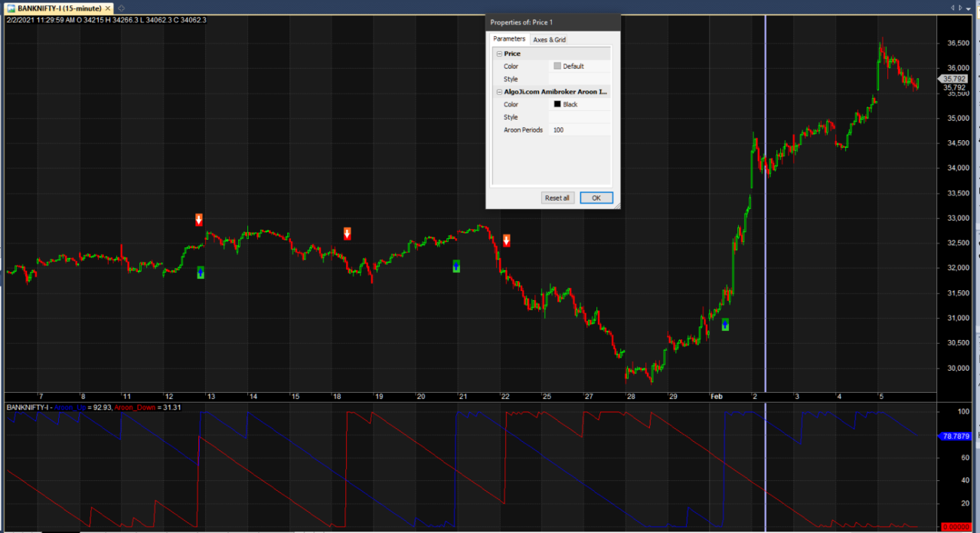Viewport: 980px width, 533px height.
Task: Click the forward navigation arrow icon top right
Action: pyautogui.click(x=959, y=8)
